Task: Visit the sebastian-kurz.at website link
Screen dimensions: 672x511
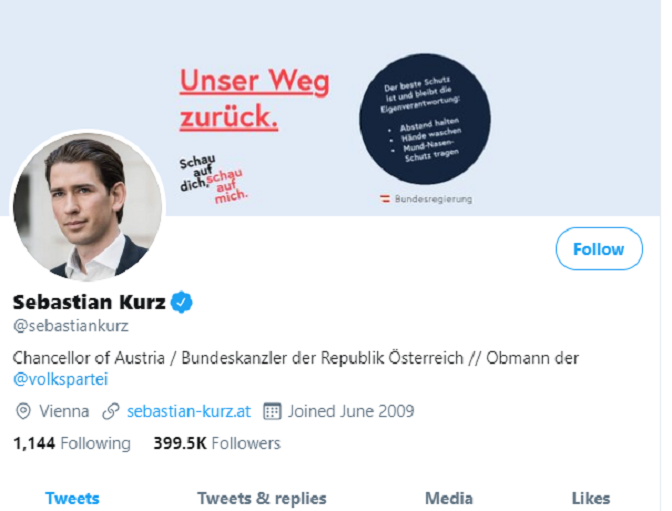Action: coord(189,411)
